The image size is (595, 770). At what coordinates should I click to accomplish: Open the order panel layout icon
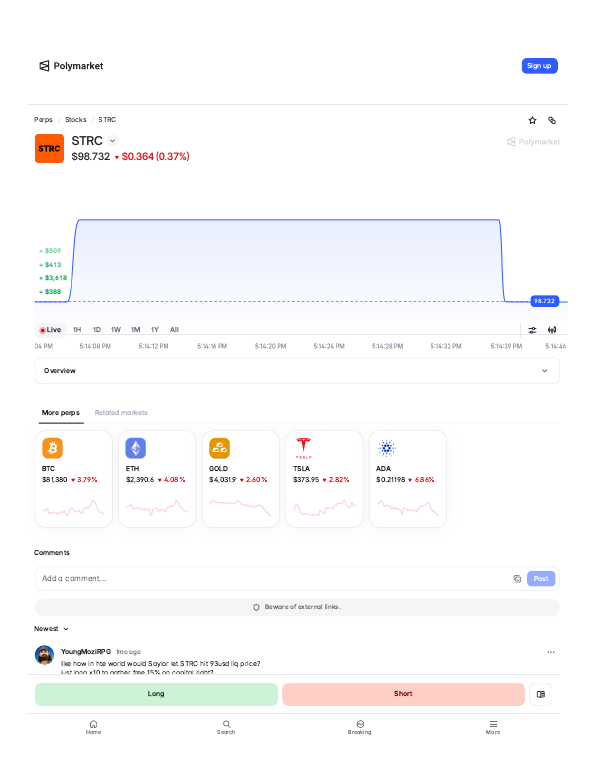(x=541, y=694)
